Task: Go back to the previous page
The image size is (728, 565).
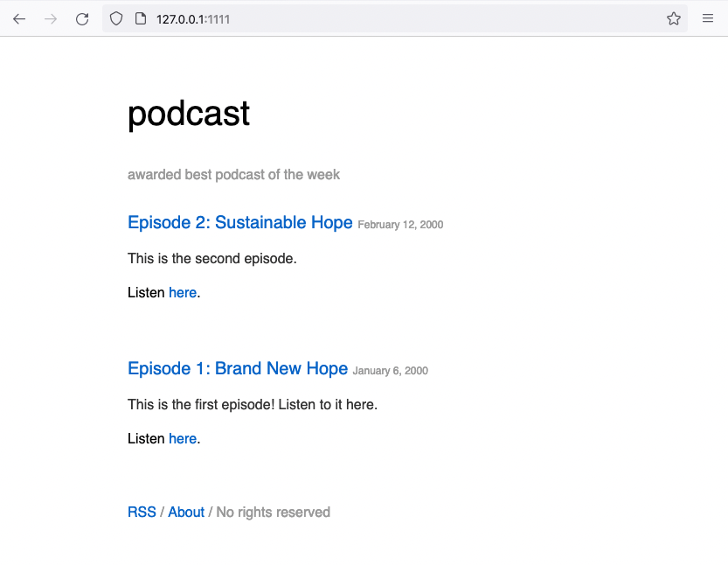Action: [19, 18]
